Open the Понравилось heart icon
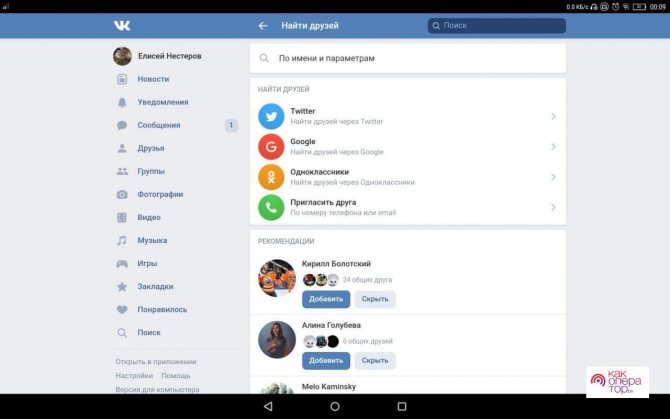This screenshot has width=670, height=419. click(x=122, y=310)
